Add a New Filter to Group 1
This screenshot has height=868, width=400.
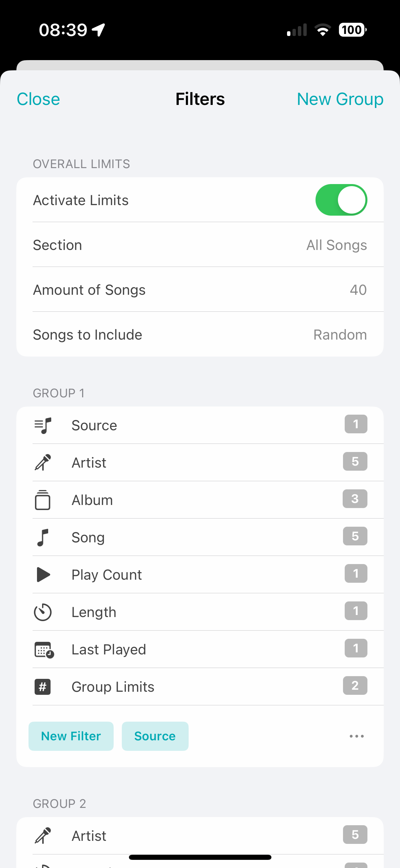pos(71,736)
